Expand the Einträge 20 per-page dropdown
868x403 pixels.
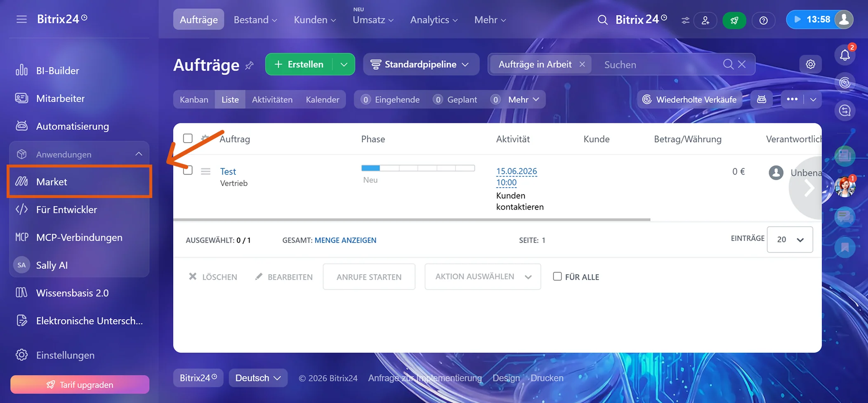[790, 240]
